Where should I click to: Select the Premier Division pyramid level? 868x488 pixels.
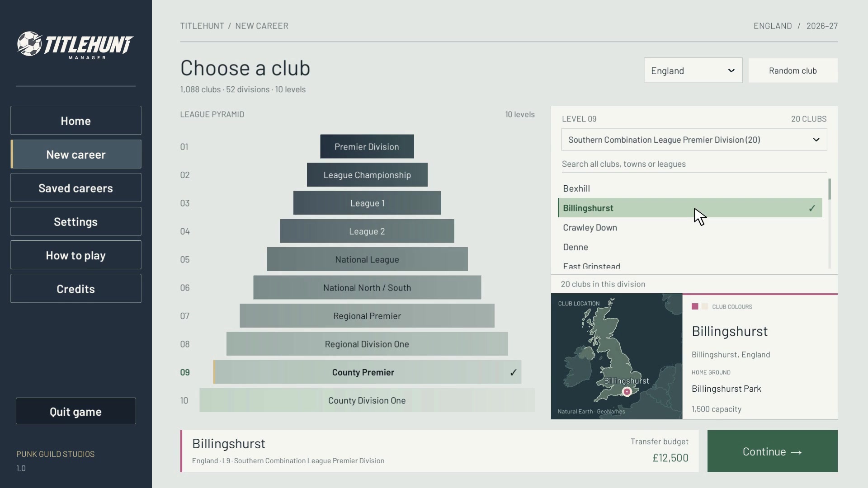pos(367,146)
